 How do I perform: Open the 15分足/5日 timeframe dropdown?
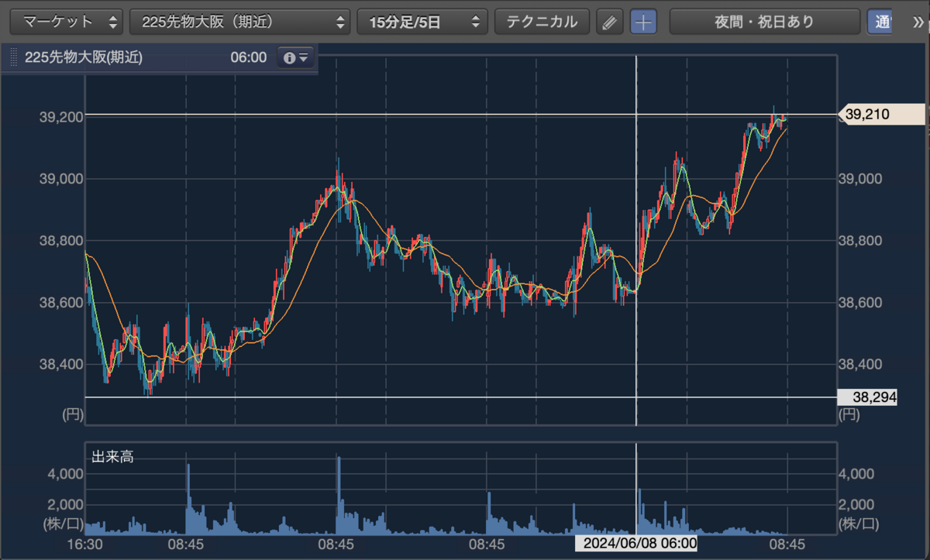pyautogui.click(x=422, y=22)
